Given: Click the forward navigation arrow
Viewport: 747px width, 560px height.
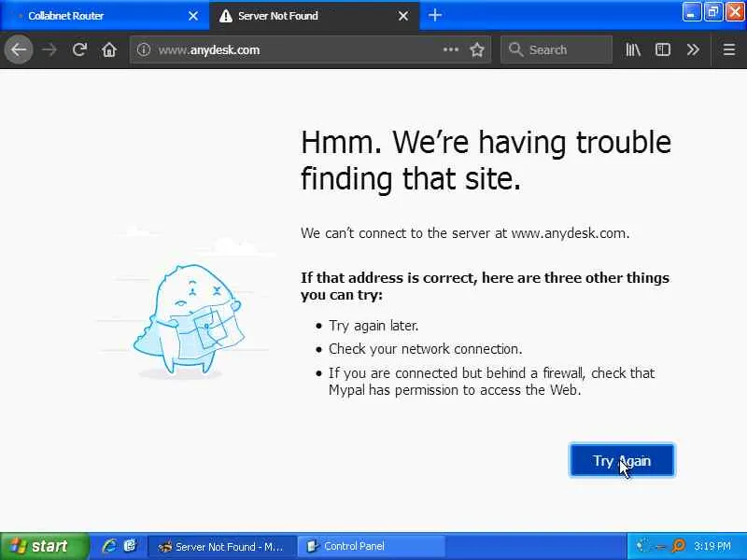Looking at the screenshot, I should coord(49,49).
